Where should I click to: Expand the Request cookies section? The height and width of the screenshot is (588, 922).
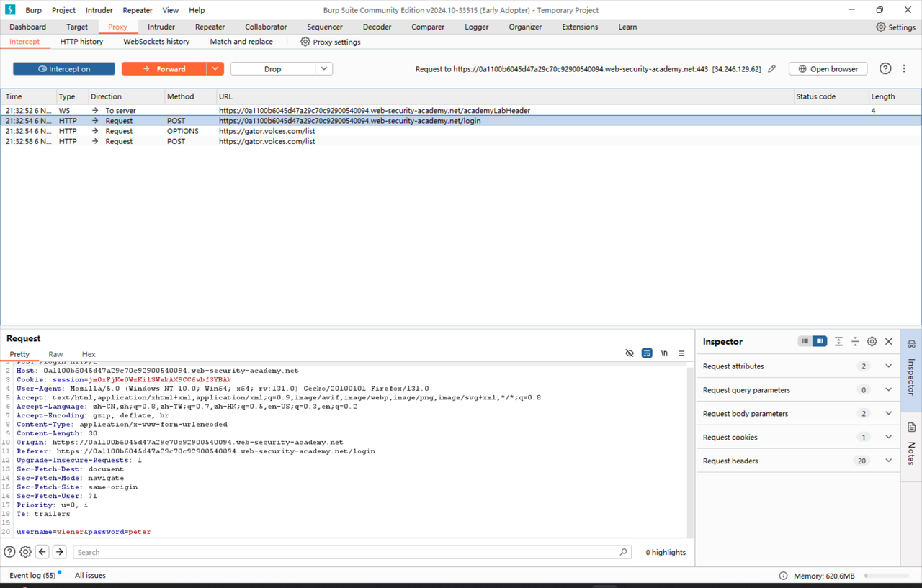(x=887, y=437)
